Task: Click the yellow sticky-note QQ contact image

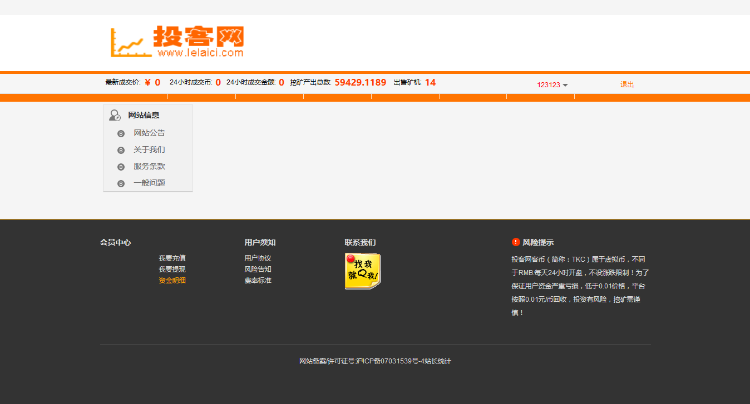Action: [363, 271]
